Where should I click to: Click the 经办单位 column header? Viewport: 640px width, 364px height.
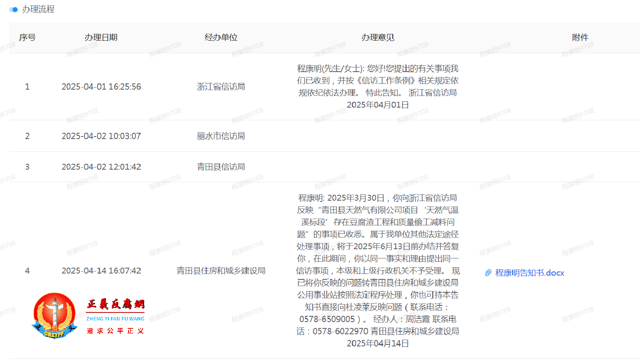coord(221,37)
